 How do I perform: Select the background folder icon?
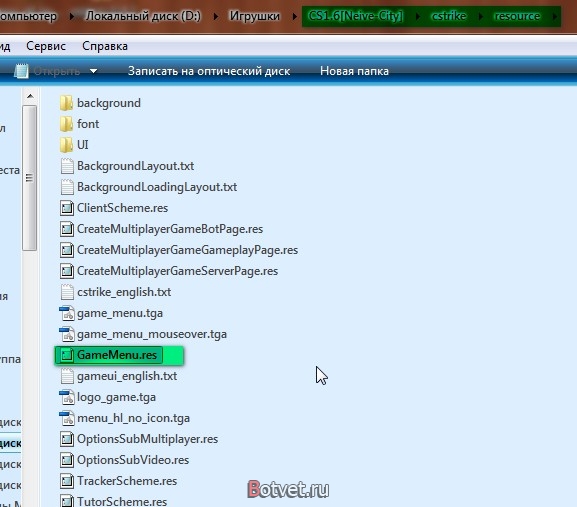pyautogui.click(x=66, y=103)
